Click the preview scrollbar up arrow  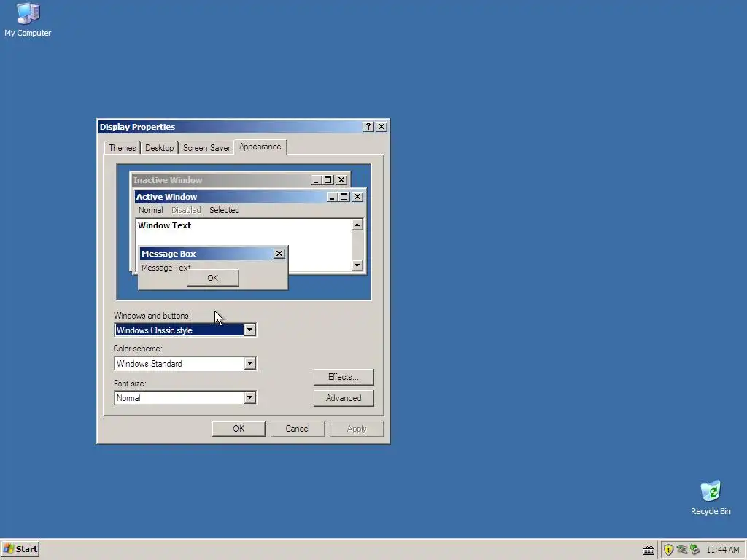tap(357, 225)
